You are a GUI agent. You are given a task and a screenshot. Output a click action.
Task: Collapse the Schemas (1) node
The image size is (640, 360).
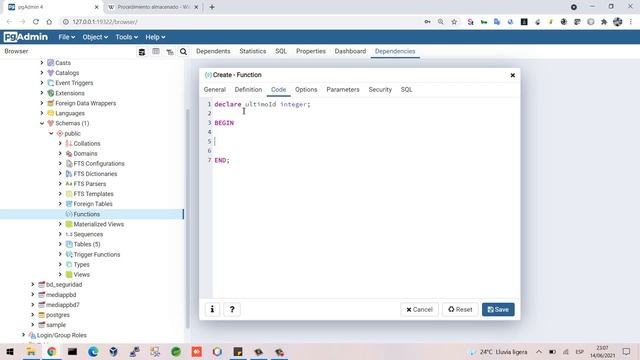click(x=42, y=123)
